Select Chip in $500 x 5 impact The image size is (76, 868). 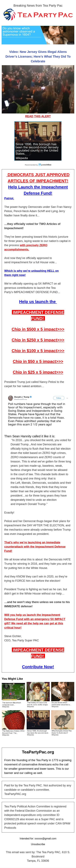pos(38,329)
